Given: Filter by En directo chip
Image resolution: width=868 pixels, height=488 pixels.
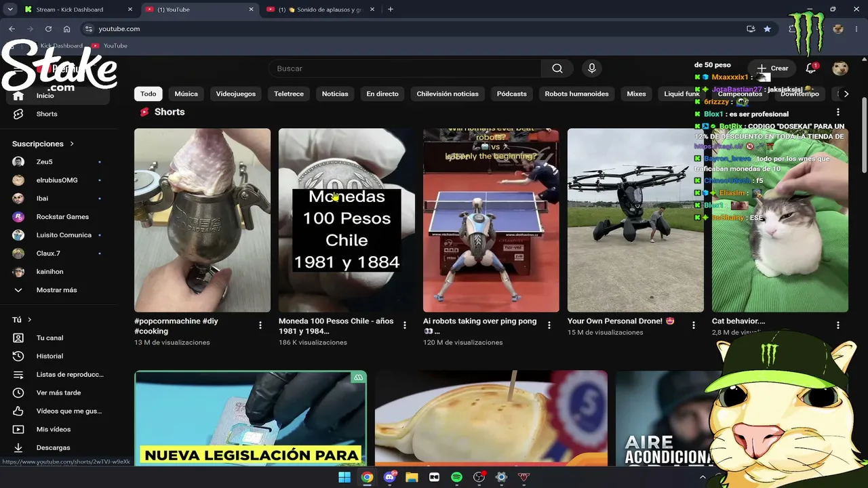Looking at the screenshot, I should pos(382,94).
